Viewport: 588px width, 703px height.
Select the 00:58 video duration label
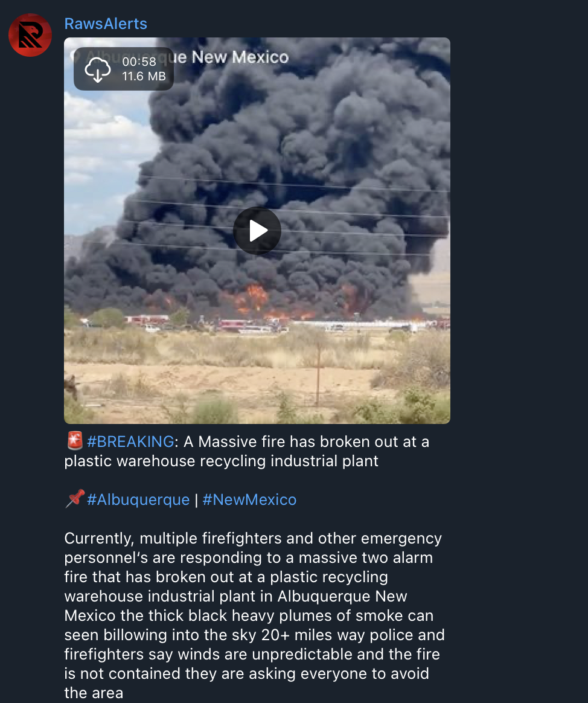[139, 62]
